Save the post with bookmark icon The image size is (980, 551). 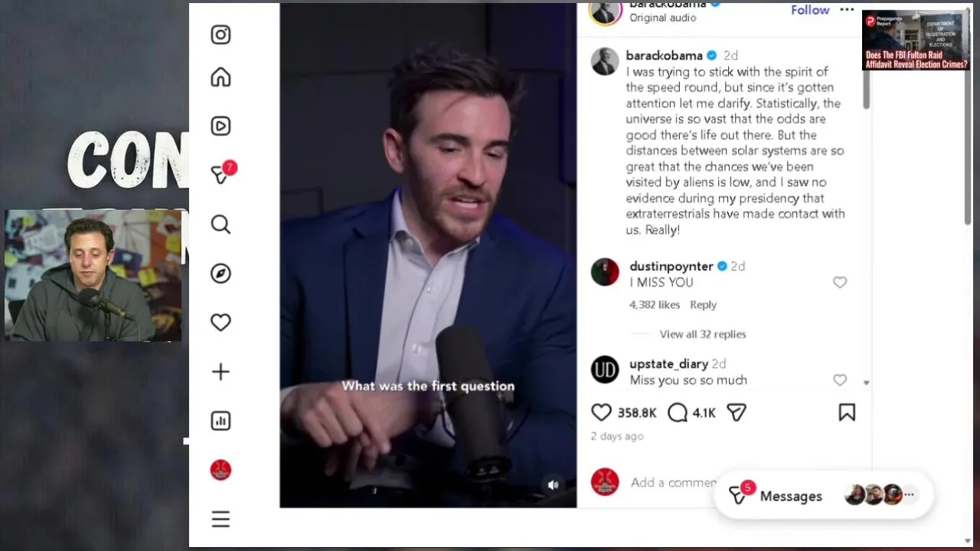coord(847,412)
